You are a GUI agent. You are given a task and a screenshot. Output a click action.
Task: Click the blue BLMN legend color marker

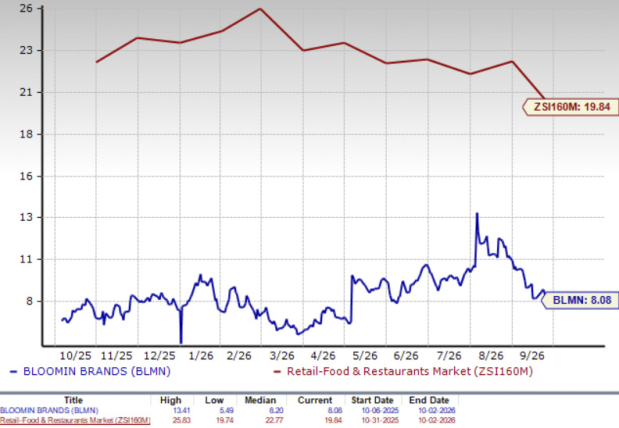pos(13,372)
